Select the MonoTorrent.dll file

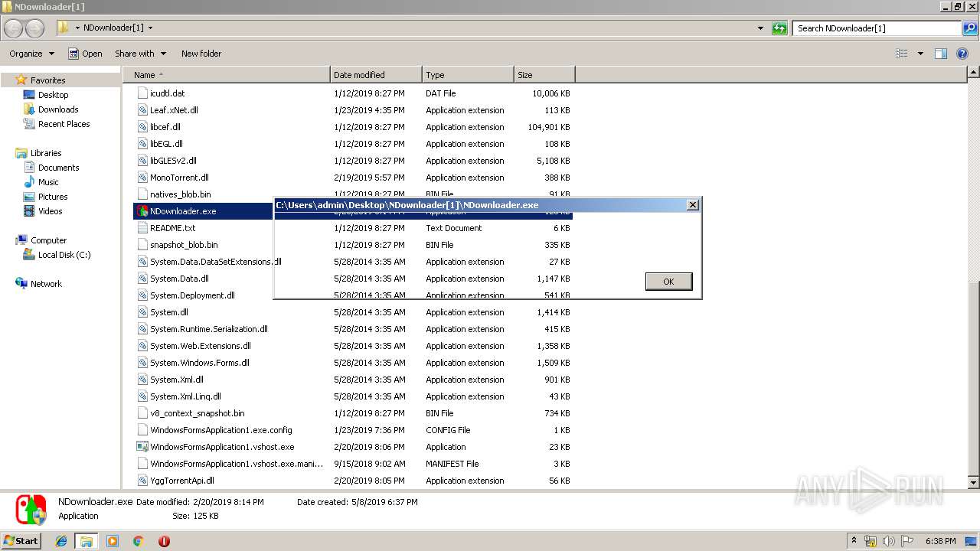(179, 178)
